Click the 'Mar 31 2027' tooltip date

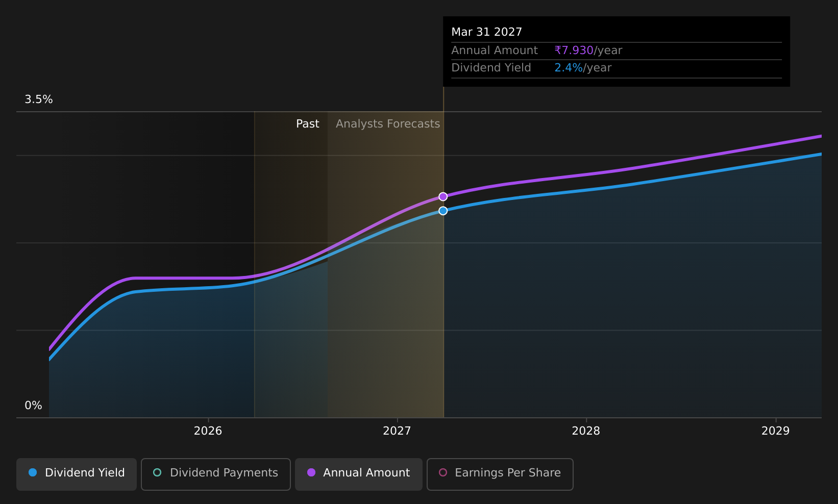coord(487,32)
